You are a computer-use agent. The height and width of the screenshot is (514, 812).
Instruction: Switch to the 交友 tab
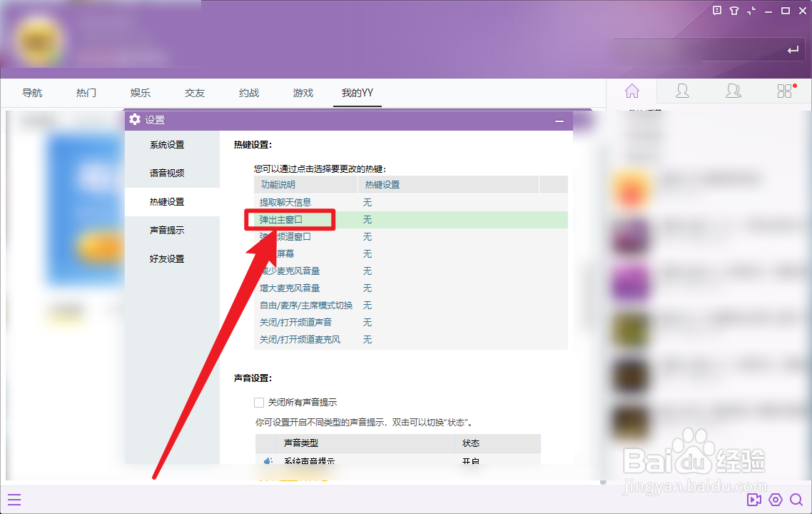195,93
